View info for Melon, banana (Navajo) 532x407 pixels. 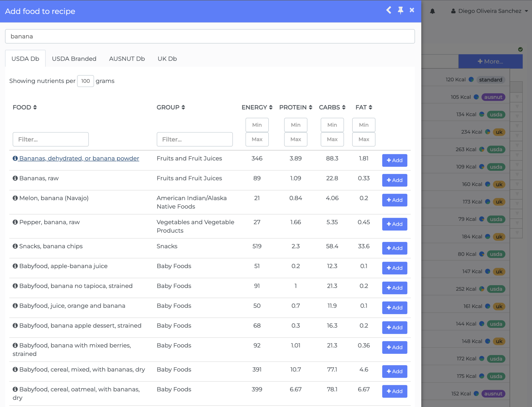[15, 198]
